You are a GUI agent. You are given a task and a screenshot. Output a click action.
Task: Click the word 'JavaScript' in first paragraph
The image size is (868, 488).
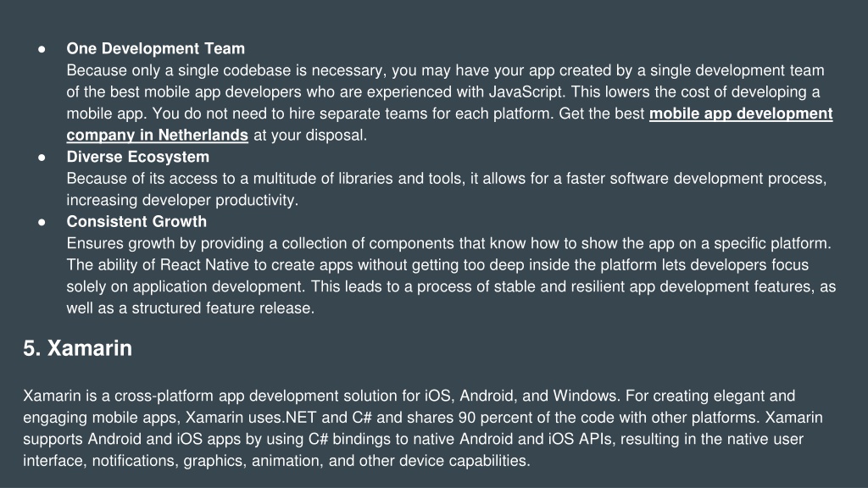coord(525,91)
